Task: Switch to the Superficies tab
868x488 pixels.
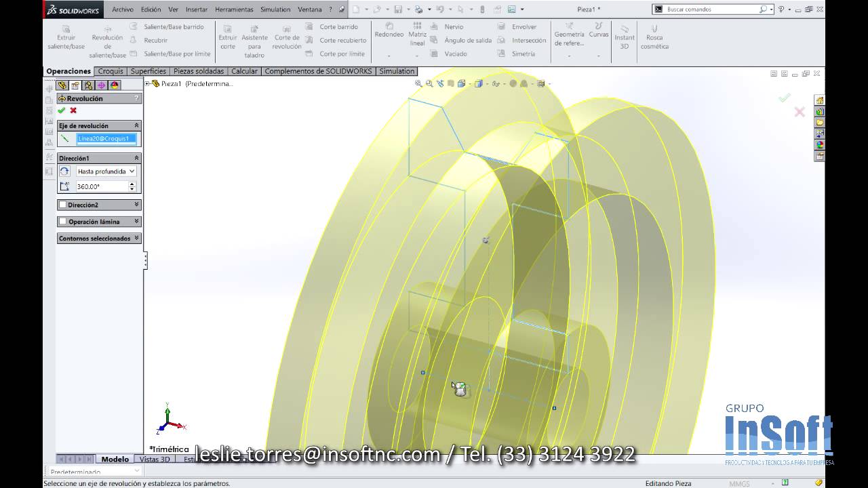Action: point(149,71)
